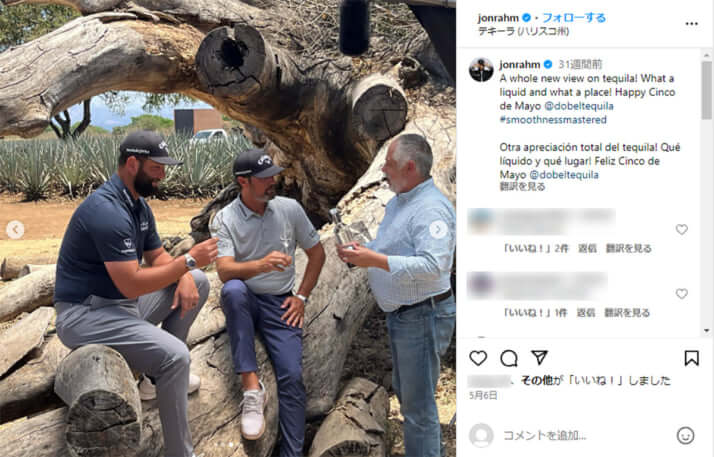This screenshot has height=457, width=714.
Task: Like the second comment with its heart
Action: tap(681, 294)
